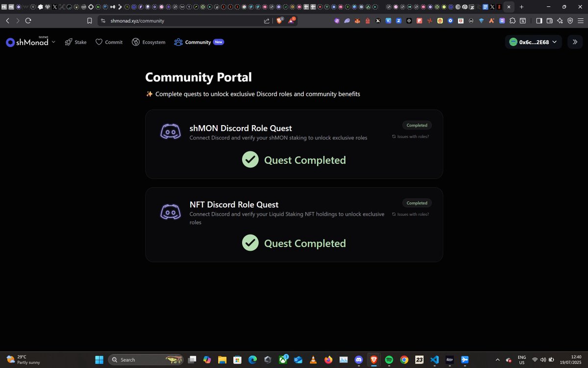Click the New badge beside Community

219,42
